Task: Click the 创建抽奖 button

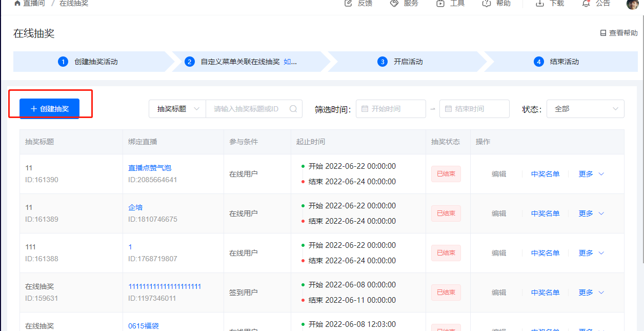Action: pyautogui.click(x=49, y=109)
